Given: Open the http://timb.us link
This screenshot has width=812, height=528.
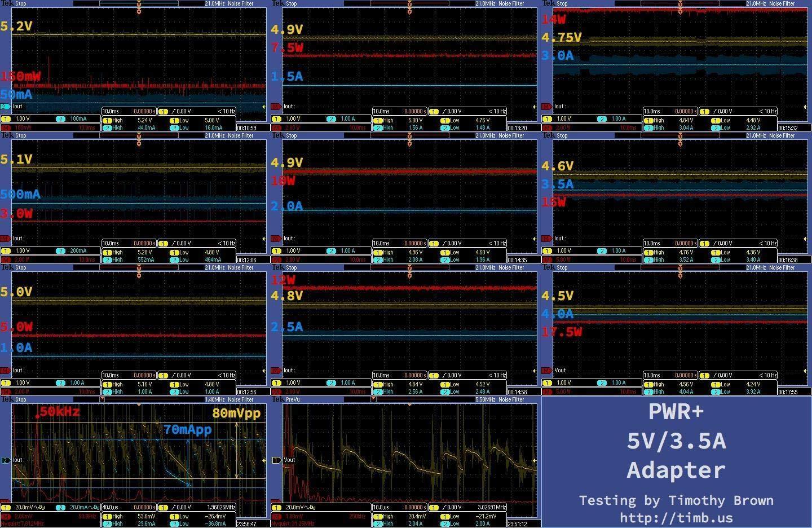Looking at the screenshot, I should click(676, 518).
